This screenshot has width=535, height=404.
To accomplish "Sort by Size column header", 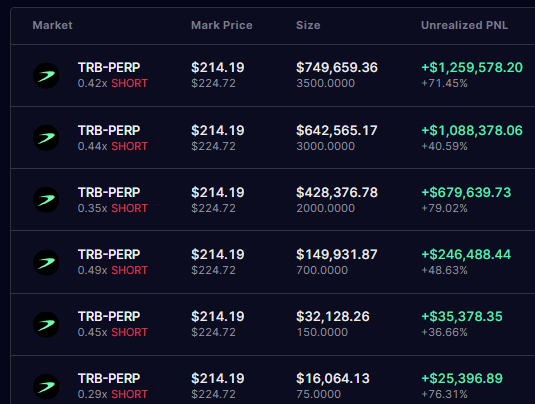I will click(x=308, y=25).
